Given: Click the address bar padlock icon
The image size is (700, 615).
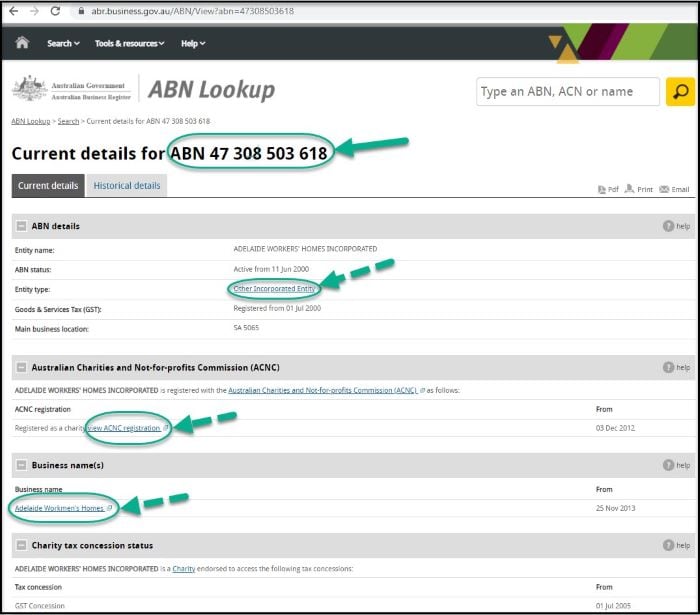Looking at the screenshot, I should tap(81, 11).
